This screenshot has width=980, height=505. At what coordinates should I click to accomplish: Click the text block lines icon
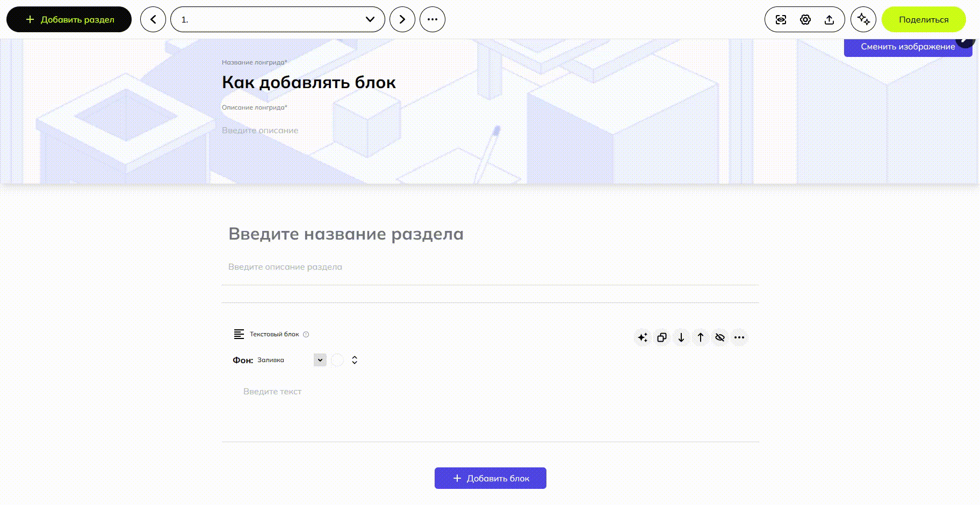coord(239,334)
